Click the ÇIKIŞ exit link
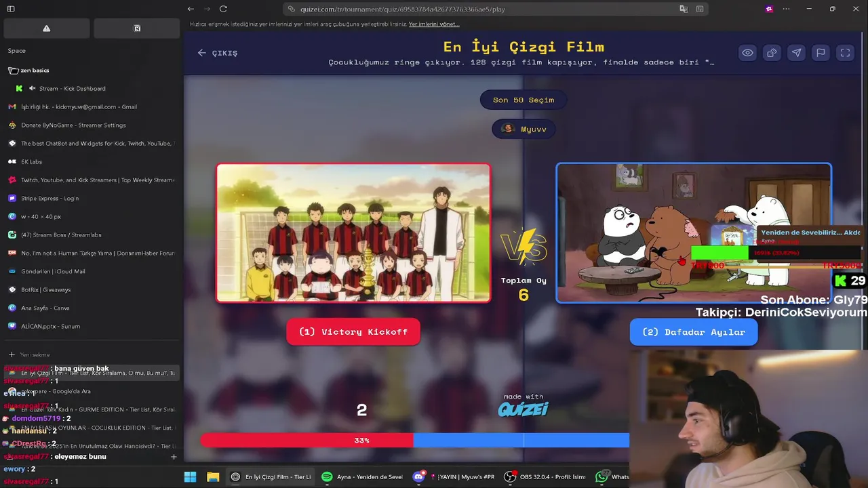The image size is (868, 488). click(218, 53)
